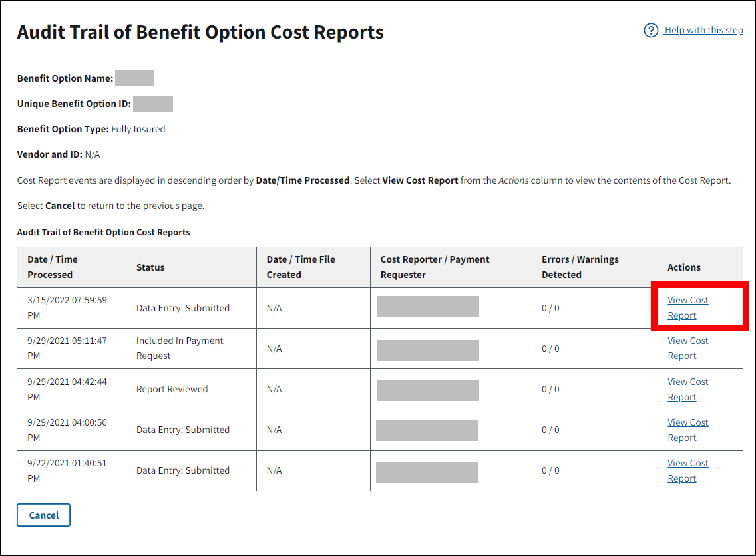Open Cost Report for the Report Reviewed row
This screenshot has width=756, height=556.
[x=687, y=389]
